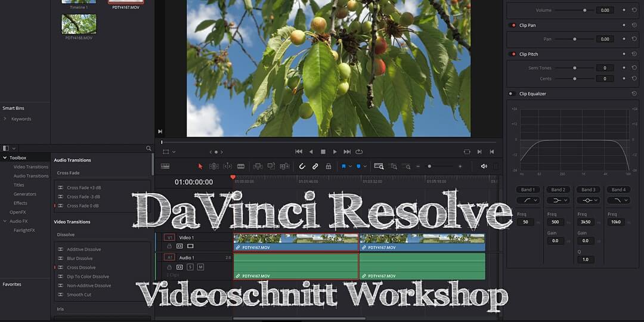Click the Detail Zoom icon

[394, 166]
